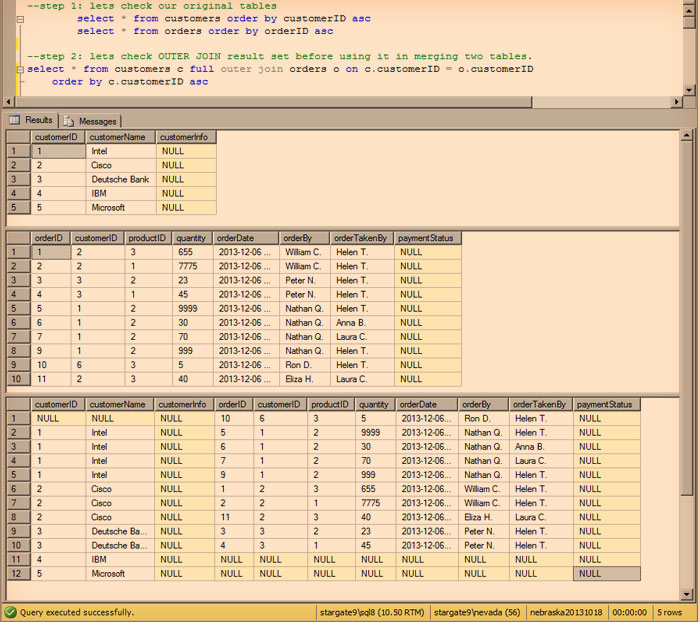Open the Messages tab
700x622 pixels.
pyautogui.click(x=90, y=121)
